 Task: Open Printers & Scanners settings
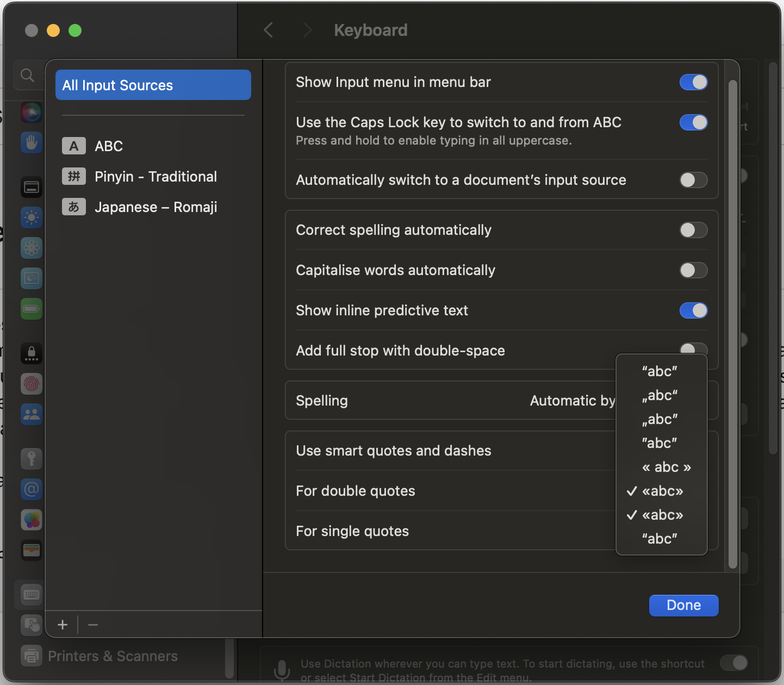click(x=113, y=656)
